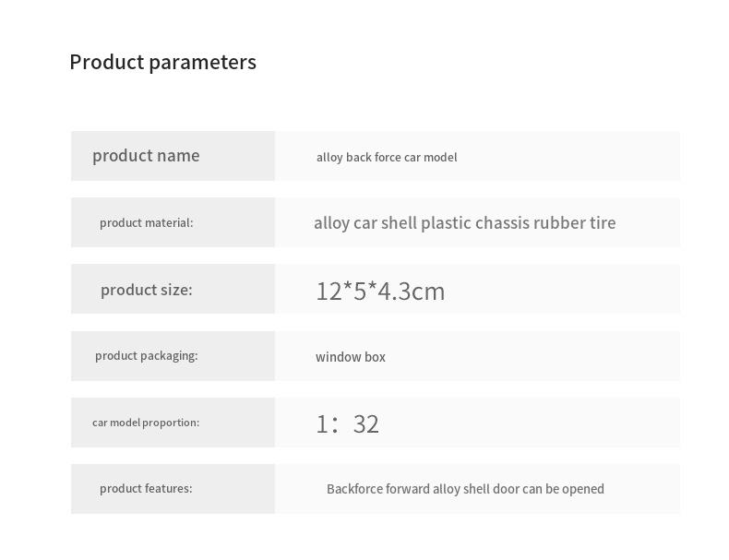Click the number 32 in proportion row

[365, 423]
